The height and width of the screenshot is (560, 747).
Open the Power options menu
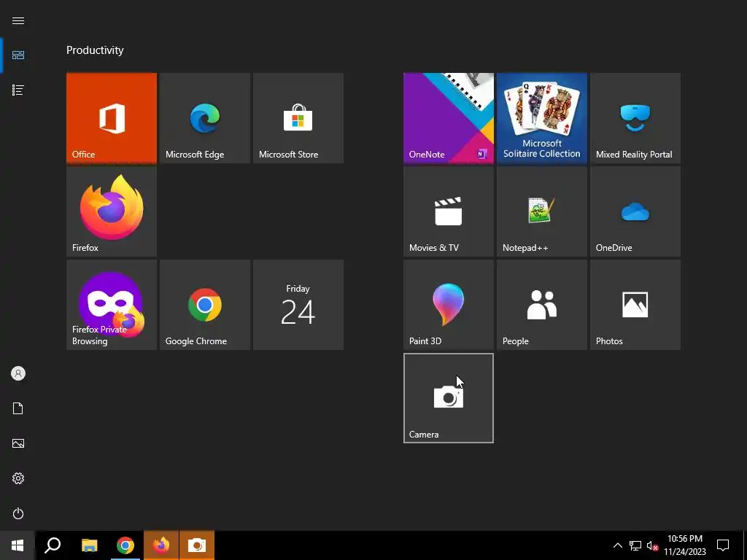pos(18,513)
